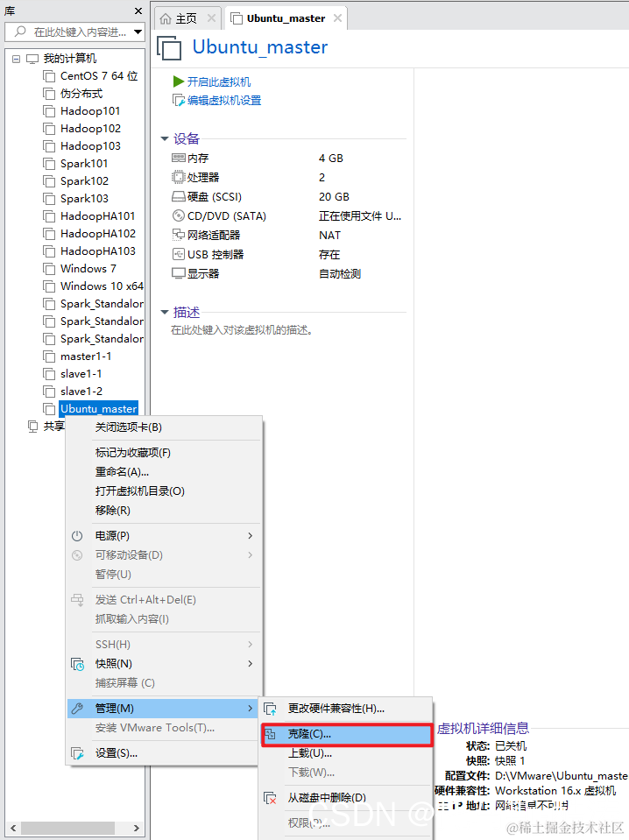The width and height of the screenshot is (629, 840).
Task: Click the 显示器 monitor icon
Action: pos(178,273)
